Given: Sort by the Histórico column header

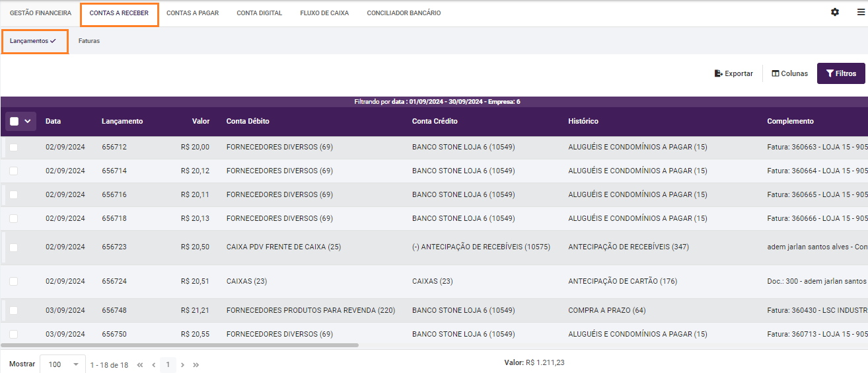Looking at the screenshot, I should 583,121.
